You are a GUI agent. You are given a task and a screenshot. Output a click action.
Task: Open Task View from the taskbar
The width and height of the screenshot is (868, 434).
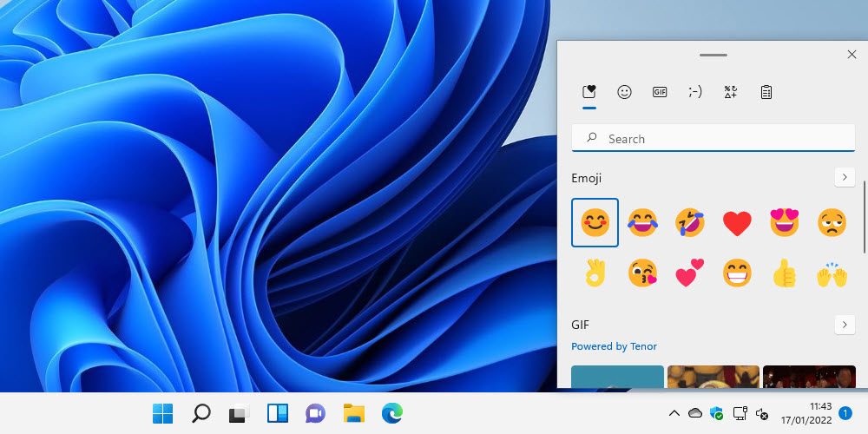click(x=240, y=413)
